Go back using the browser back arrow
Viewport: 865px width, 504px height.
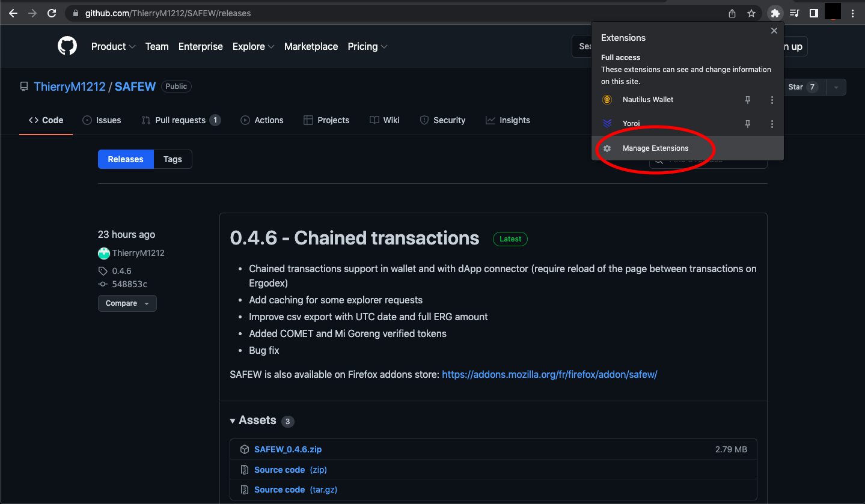[13, 13]
